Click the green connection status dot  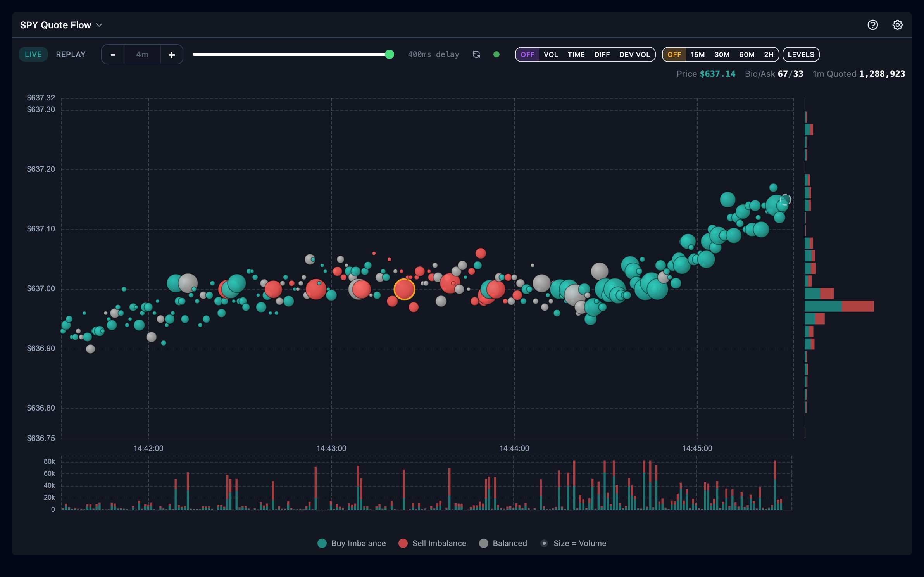click(x=496, y=54)
